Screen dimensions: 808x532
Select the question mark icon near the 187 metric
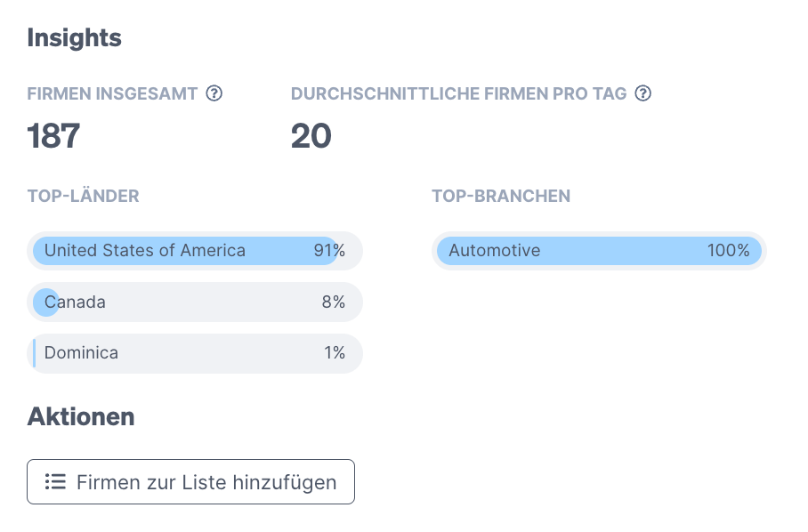[x=214, y=93]
